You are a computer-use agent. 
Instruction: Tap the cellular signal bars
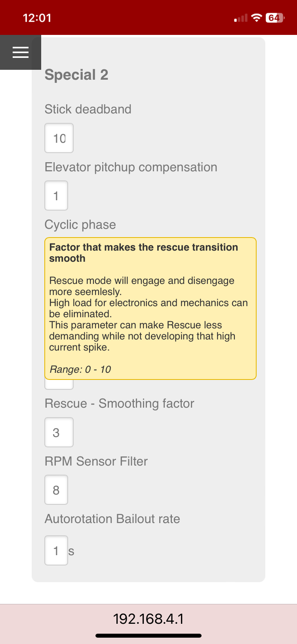tap(241, 18)
